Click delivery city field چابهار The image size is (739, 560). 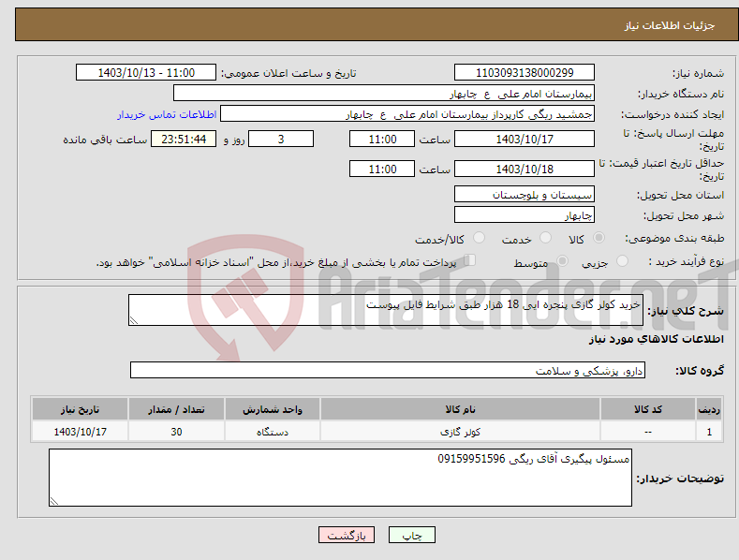pos(525,215)
